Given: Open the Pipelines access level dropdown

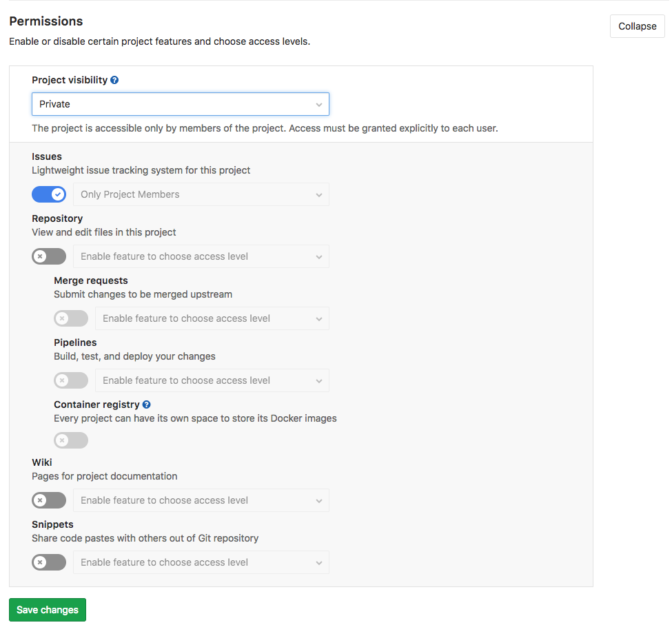Looking at the screenshot, I should tap(212, 380).
